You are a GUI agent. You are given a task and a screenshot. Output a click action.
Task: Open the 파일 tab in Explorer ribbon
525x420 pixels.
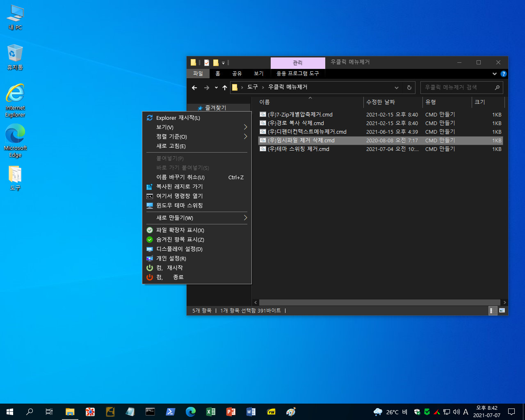coord(198,73)
